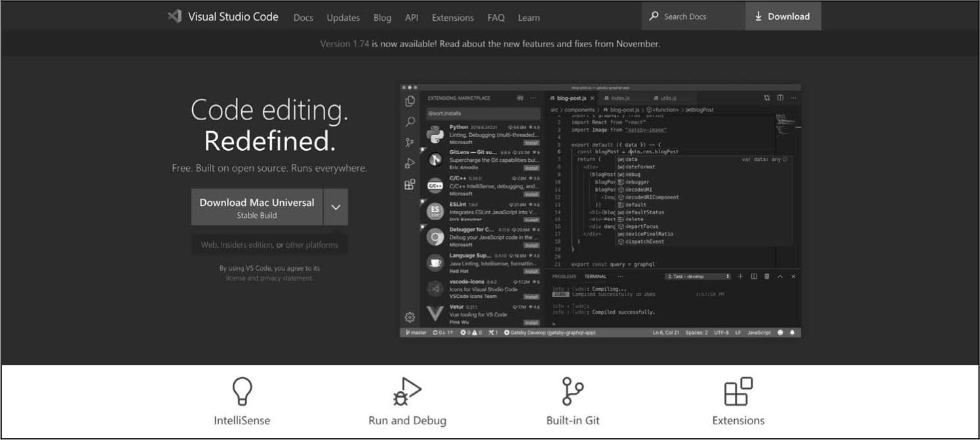The width and height of the screenshot is (980, 440).
Task: Click 'Ln 6, Col 21' in status bar
Action: [666, 332]
